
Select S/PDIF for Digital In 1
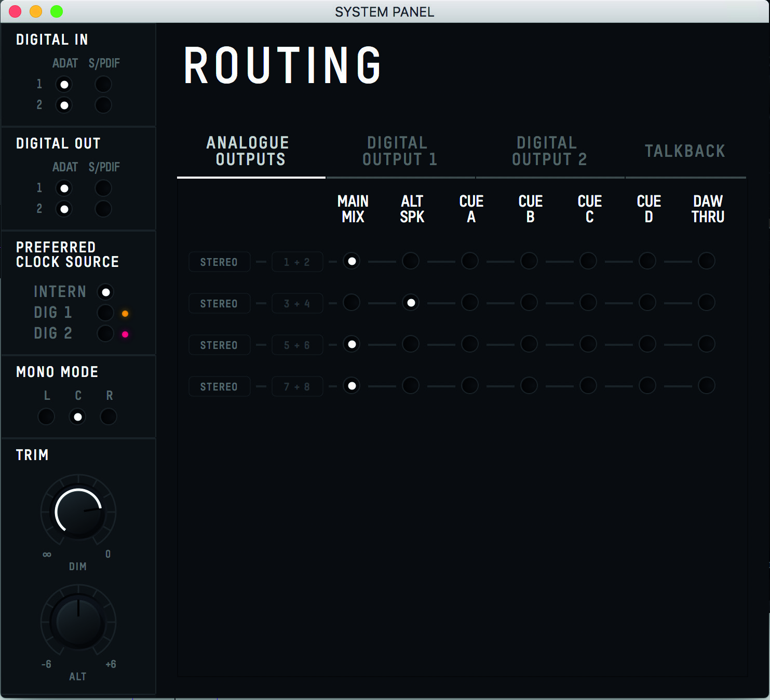click(103, 84)
